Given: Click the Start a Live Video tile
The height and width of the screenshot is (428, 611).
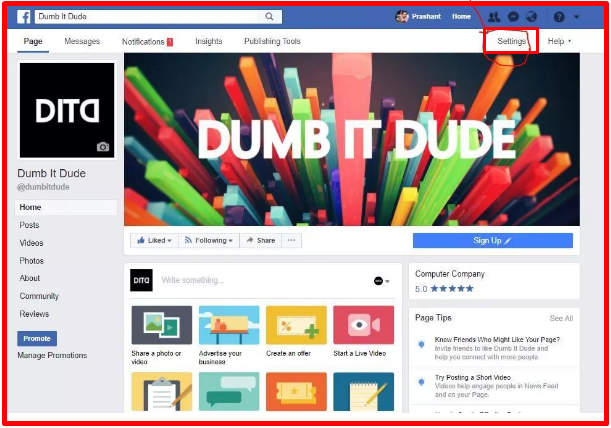Looking at the screenshot, I should (364, 325).
